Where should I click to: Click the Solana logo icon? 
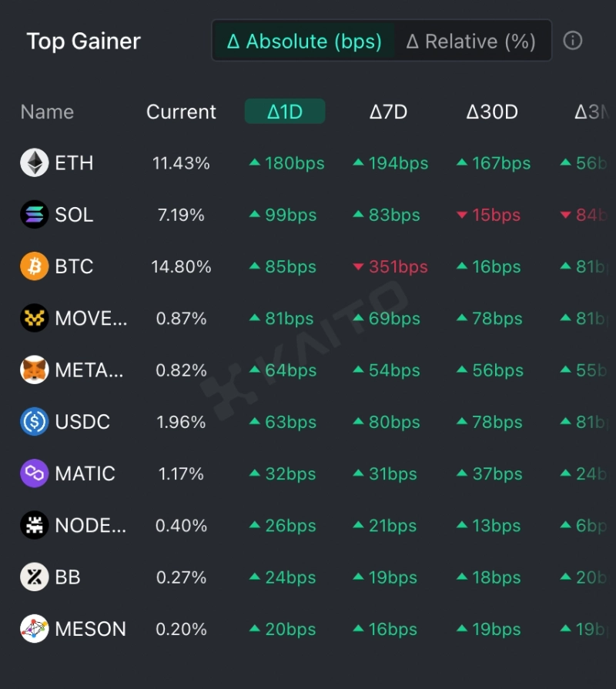(35, 215)
